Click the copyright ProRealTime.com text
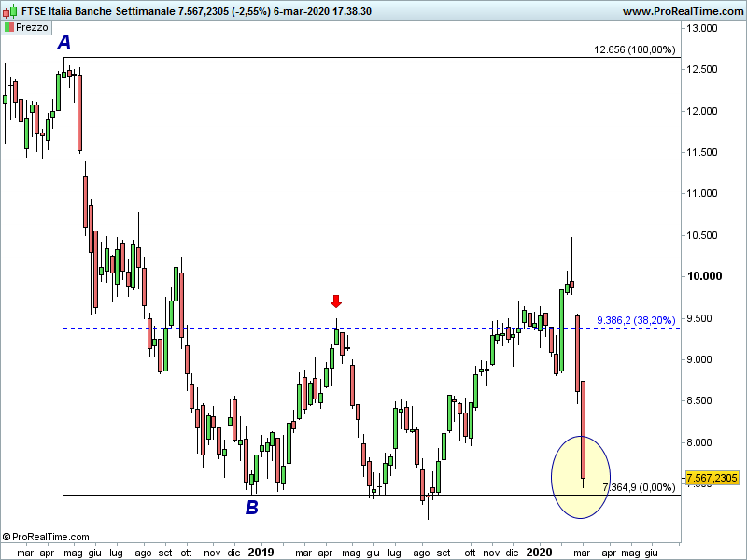Image resolution: width=747 pixels, height=560 pixels. click(46, 538)
